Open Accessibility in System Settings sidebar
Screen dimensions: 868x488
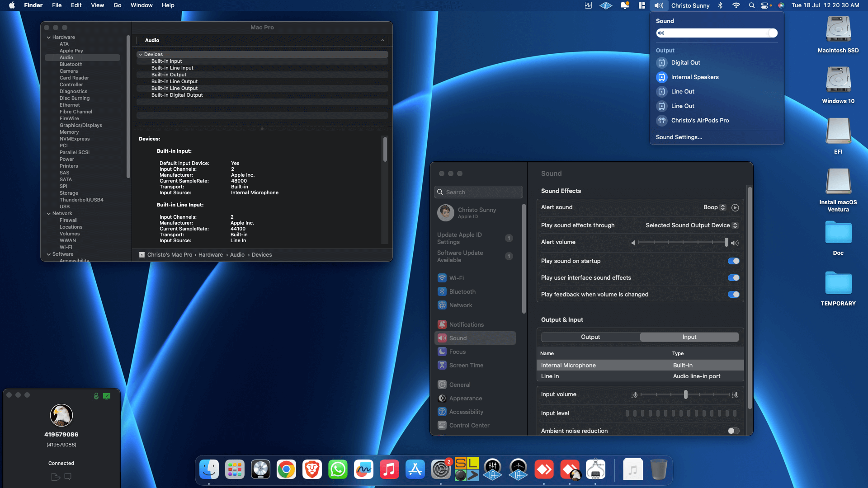(475, 412)
